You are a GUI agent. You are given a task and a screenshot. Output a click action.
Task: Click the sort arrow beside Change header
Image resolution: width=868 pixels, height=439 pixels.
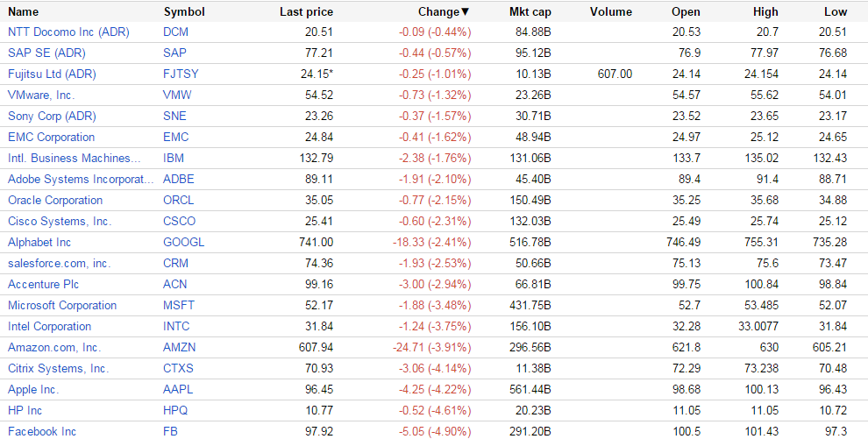(x=466, y=12)
